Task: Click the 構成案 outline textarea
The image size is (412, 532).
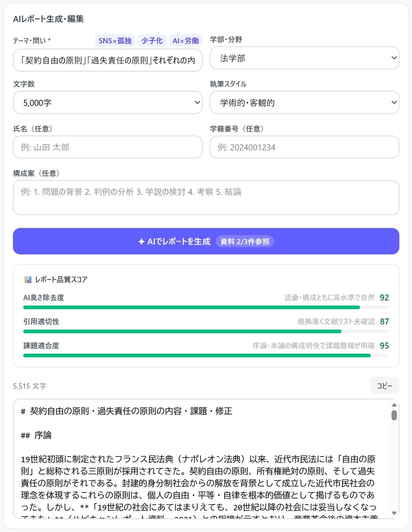Action: tap(206, 198)
